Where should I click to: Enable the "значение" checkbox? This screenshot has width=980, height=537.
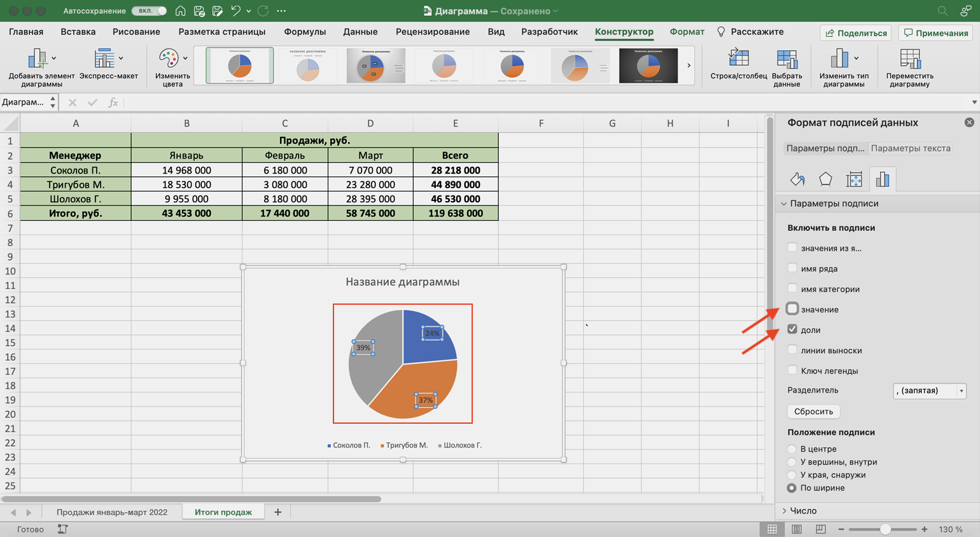point(792,309)
